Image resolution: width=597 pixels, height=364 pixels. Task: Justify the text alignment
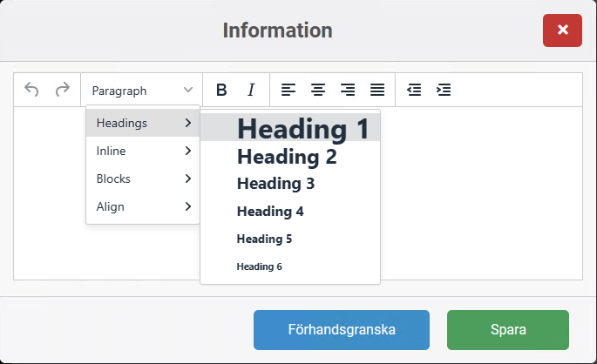(377, 90)
